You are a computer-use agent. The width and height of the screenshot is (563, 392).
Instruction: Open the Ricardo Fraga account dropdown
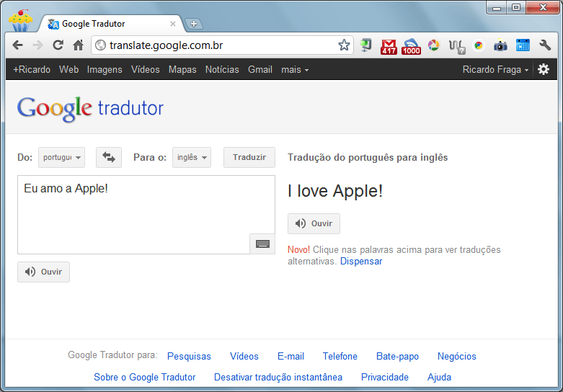(495, 70)
